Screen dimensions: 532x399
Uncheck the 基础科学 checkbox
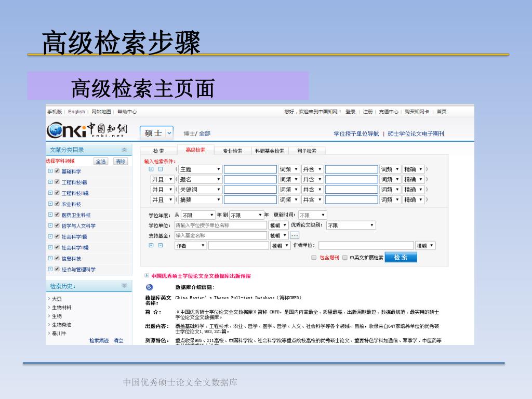click(x=57, y=171)
